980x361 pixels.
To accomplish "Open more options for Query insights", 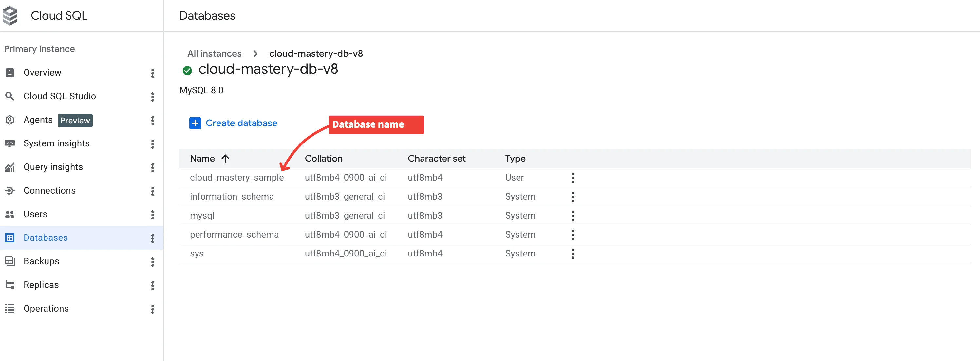I will coord(153,167).
